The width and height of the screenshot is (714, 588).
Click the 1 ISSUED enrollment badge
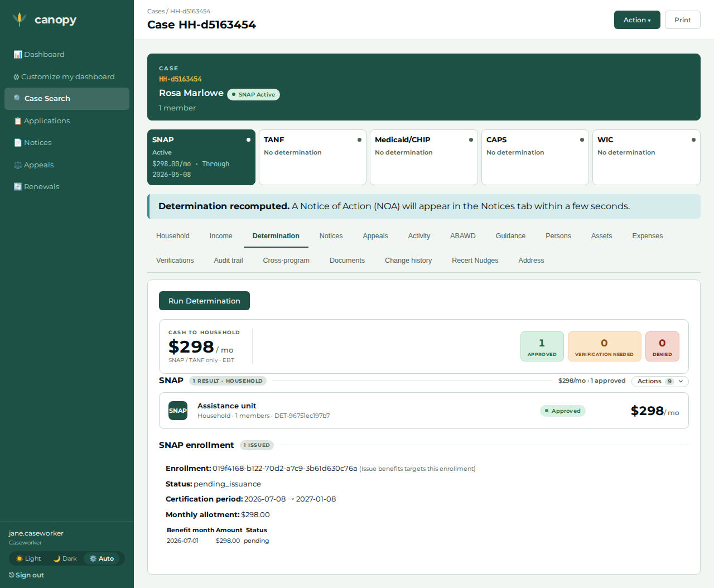[x=257, y=445]
